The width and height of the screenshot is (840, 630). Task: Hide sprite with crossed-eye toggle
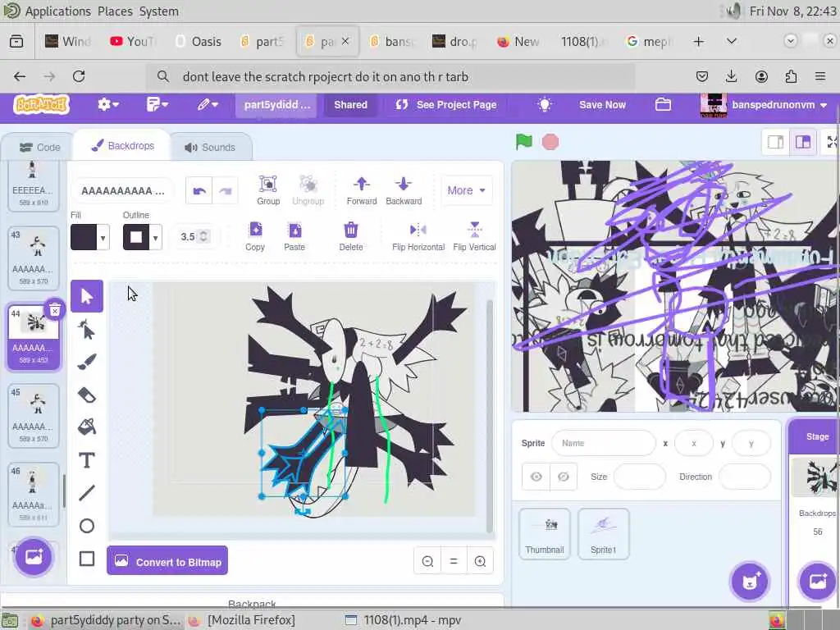(563, 477)
